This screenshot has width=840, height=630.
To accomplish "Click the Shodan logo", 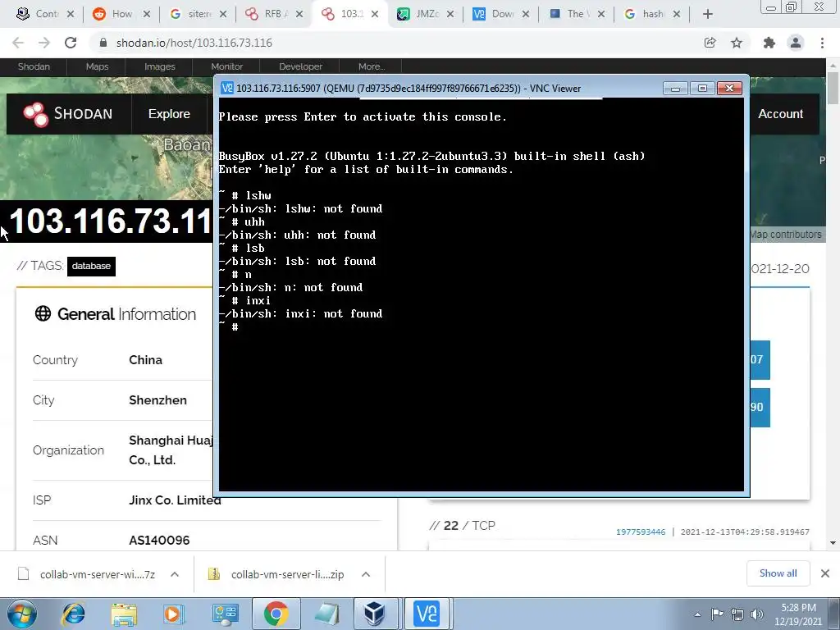I will coord(68,114).
